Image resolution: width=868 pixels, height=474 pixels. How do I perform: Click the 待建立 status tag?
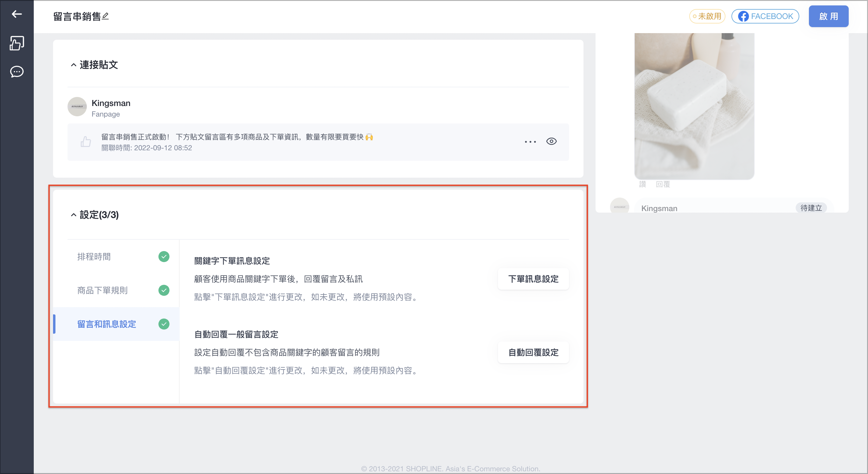click(x=811, y=208)
